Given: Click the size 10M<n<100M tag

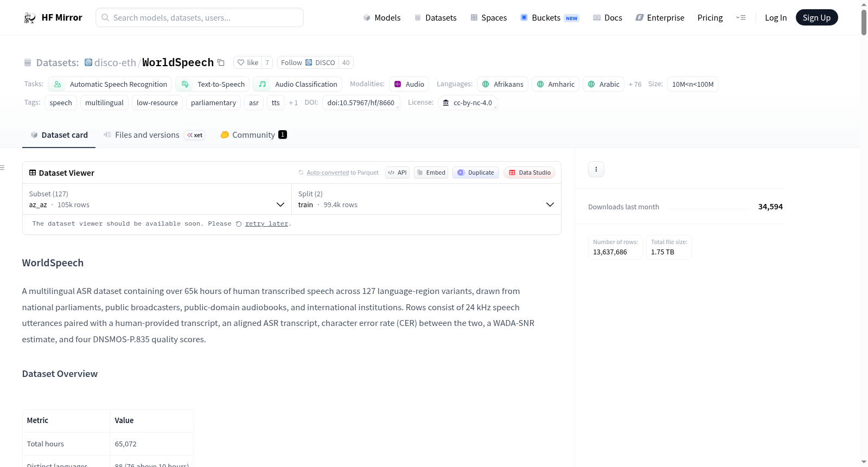Looking at the screenshot, I should [x=693, y=84].
